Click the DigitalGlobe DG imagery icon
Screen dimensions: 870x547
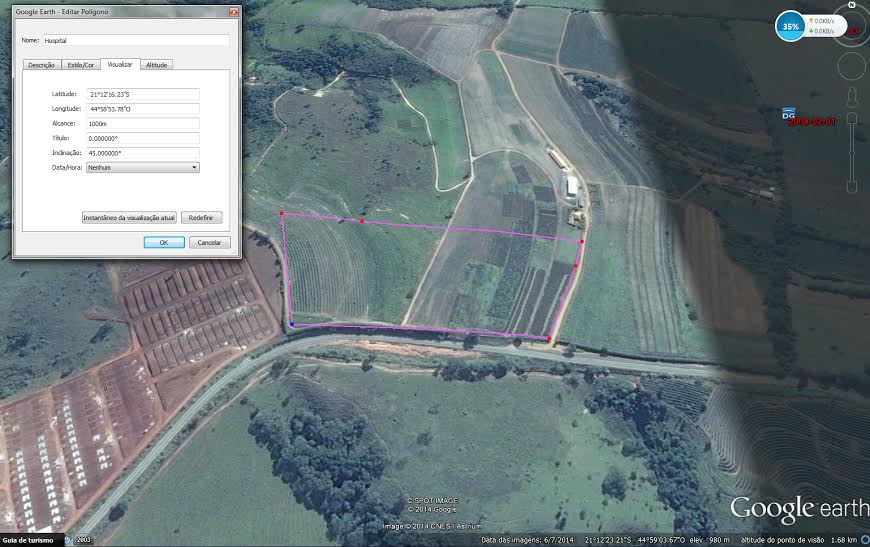(787, 115)
